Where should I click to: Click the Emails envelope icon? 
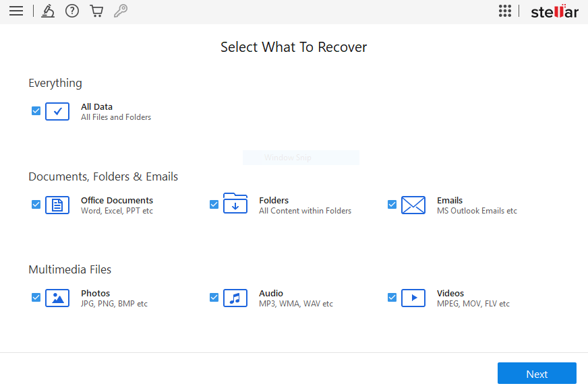coord(413,205)
